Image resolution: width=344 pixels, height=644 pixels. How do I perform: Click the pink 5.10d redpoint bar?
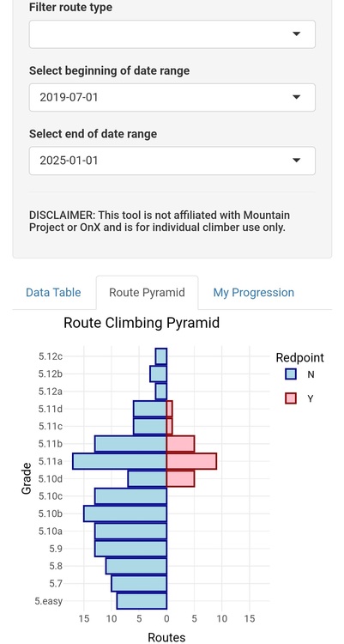tap(180, 479)
